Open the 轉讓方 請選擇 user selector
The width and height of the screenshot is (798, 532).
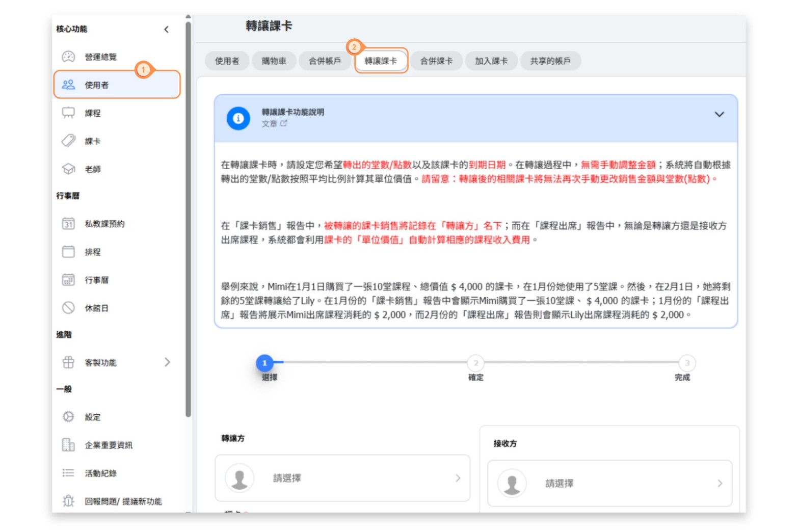(x=342, y=478)
